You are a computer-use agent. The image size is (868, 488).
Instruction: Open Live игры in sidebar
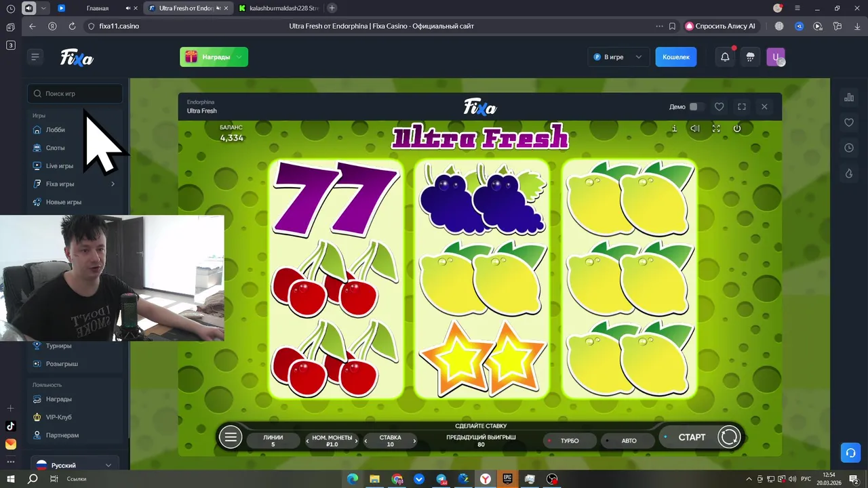[60, 166]
